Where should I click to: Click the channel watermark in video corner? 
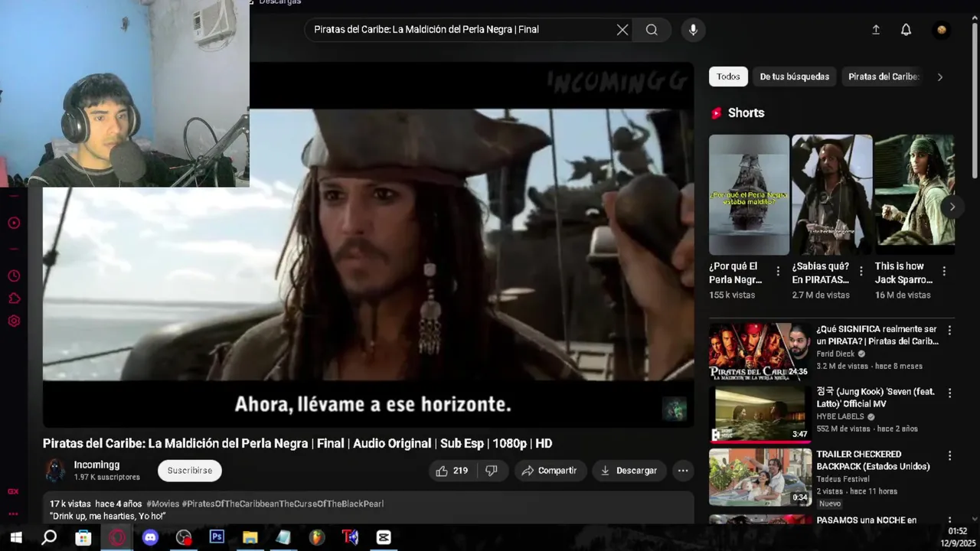tap(675, 409)
